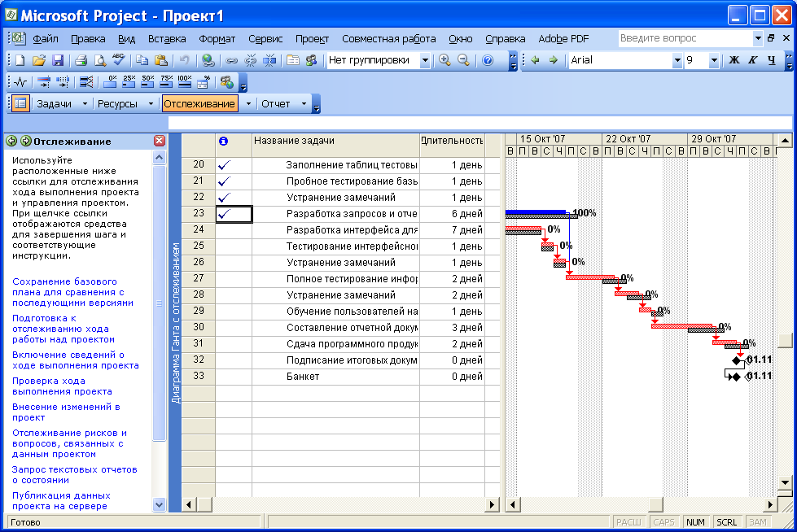The height and width of the screenshot is (532, 797).
Task: Open the help question box dropdown arrow
Action: (x=757, y=38)
